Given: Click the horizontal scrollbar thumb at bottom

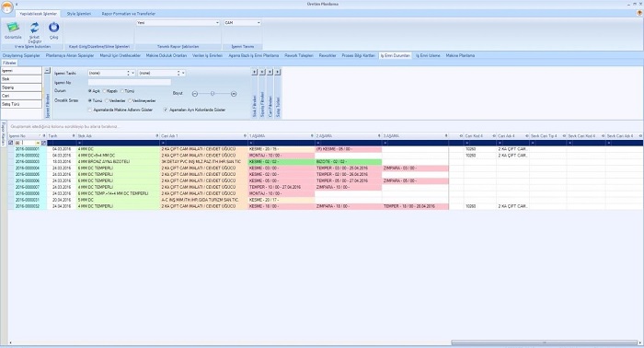Looking at the screenshot, I should coord(545,342).
